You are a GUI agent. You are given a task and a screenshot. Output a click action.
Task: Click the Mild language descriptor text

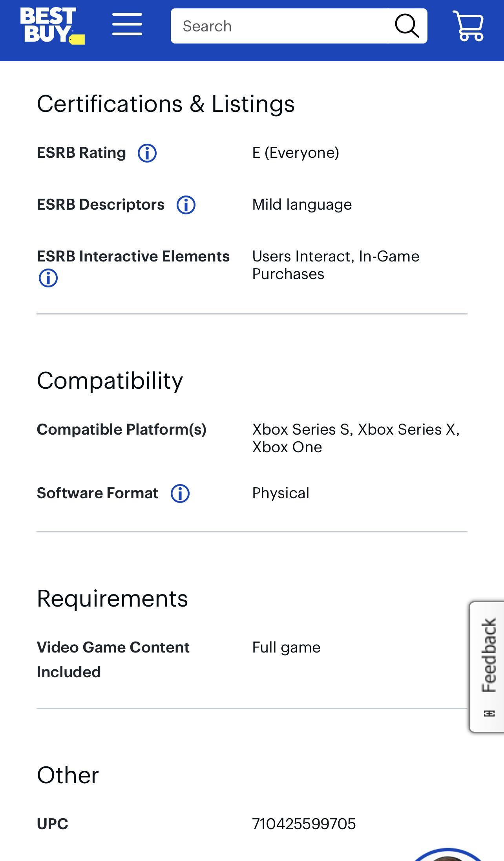[301, 205]
